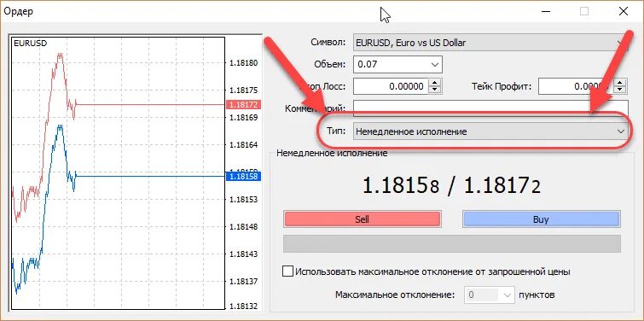Screen dimensions: 644x321
Task: Click the 1.18158 bid price label on chart
Action: pyautogui.click(x=243, y=177)
